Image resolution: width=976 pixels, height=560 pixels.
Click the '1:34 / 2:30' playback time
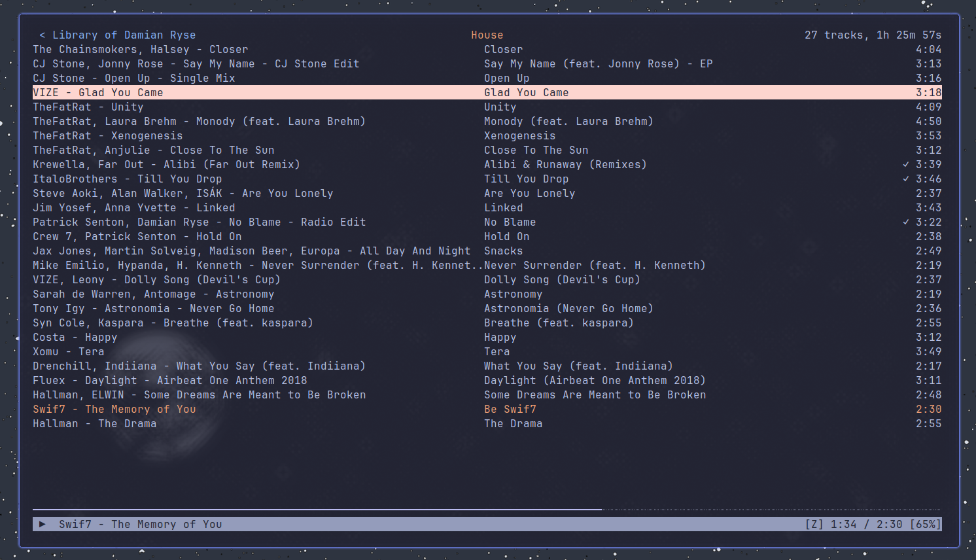867,525
